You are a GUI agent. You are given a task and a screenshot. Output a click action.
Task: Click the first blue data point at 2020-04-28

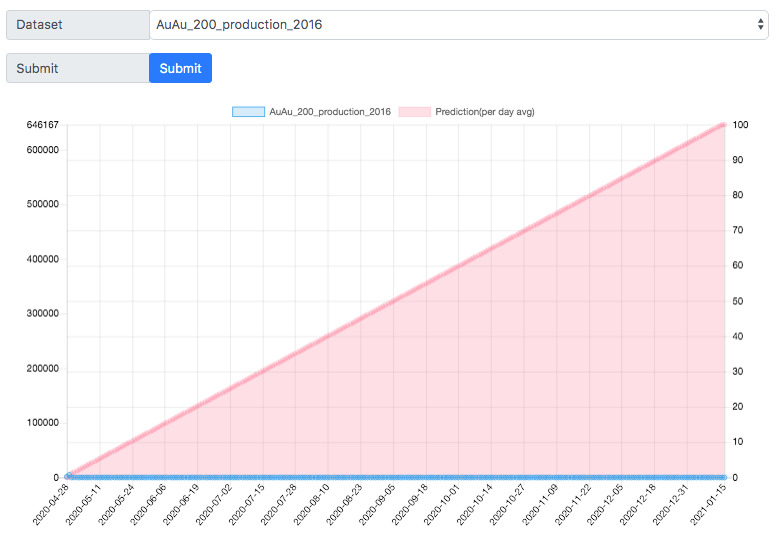coord(69,476)
